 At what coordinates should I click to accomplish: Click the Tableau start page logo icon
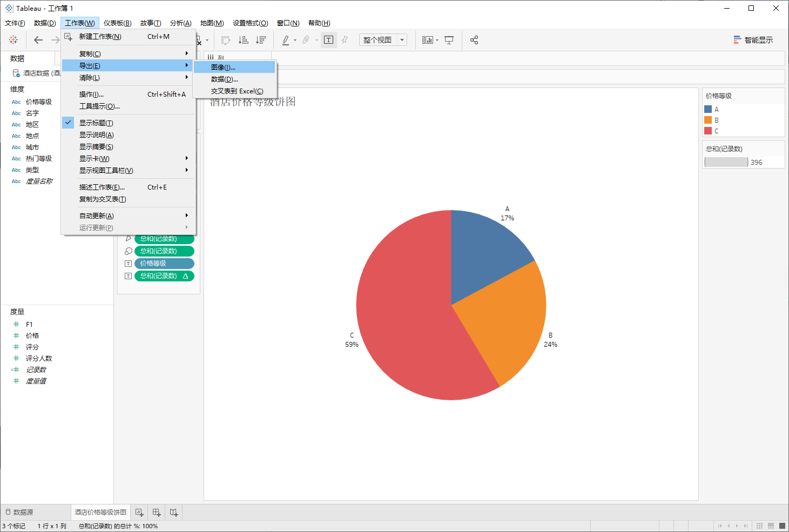point(14,40)
